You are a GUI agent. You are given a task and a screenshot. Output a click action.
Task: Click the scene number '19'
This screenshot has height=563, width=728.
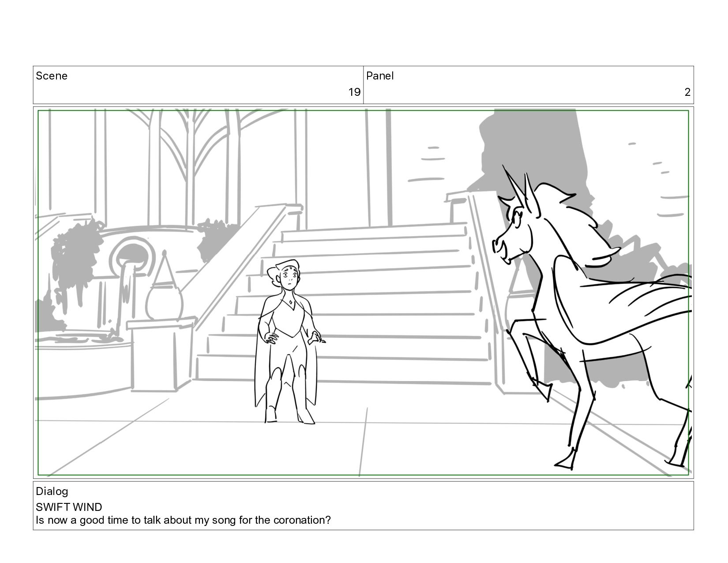tap(354, 92)
